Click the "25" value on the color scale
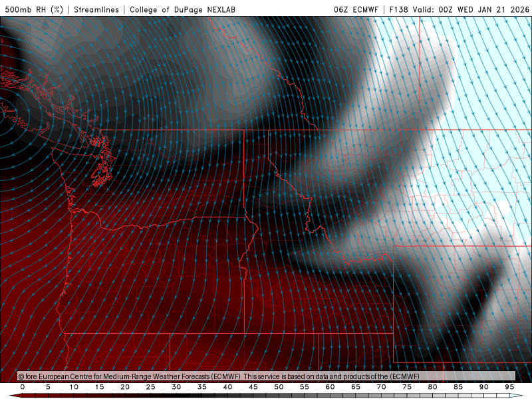The height and width of the screenshot is (399, 532). coord(151,387)
